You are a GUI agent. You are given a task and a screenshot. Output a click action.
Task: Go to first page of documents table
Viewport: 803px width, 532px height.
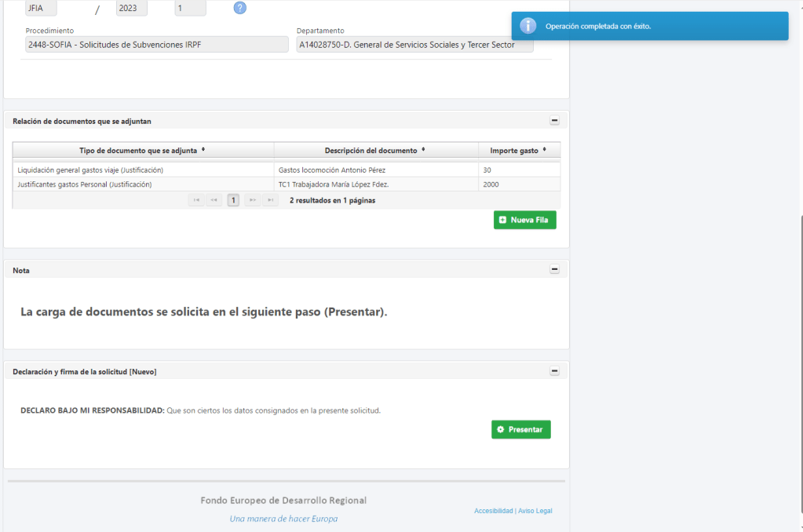196,200
